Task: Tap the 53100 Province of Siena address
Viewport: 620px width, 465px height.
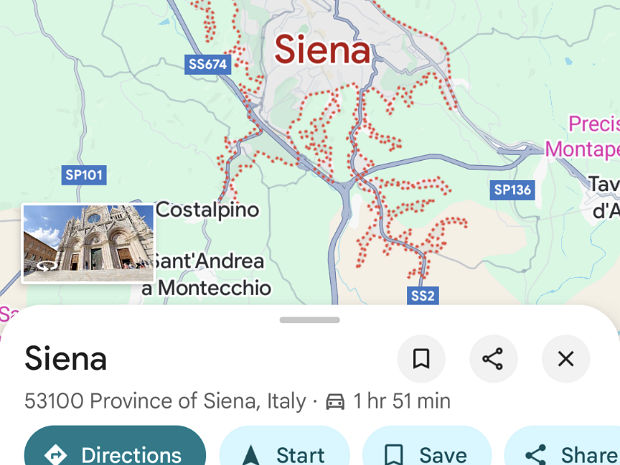Action: pyautogui.click(x=165, y=402)
